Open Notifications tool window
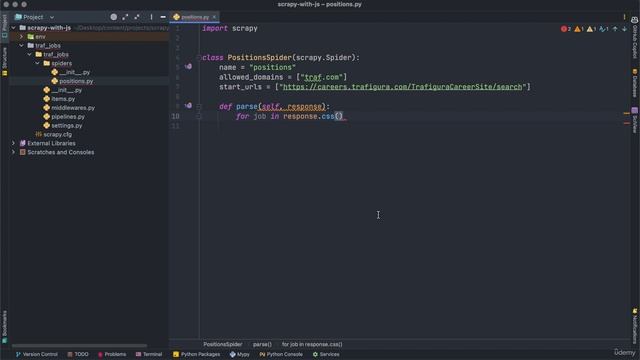 pyautogui.click(x=635, y=326)
